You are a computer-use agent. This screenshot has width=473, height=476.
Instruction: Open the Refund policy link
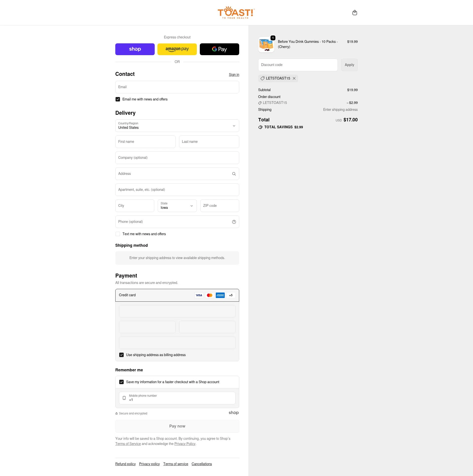[x=125, y=464]
